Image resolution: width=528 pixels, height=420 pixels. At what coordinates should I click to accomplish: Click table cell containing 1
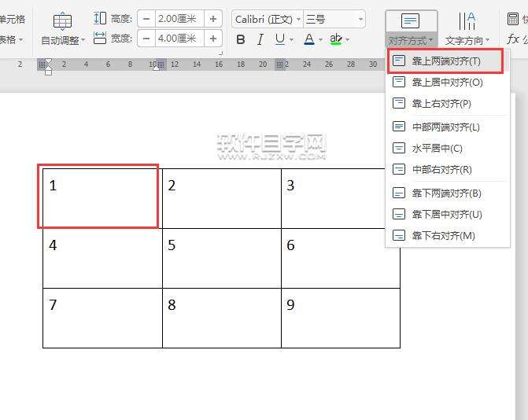(x=102, y=198)
